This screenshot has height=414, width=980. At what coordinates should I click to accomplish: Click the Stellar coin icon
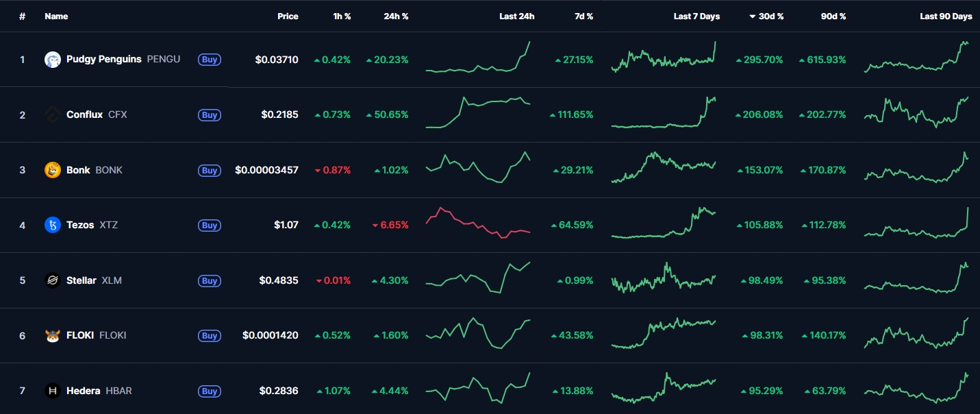(x=53, y=280)
